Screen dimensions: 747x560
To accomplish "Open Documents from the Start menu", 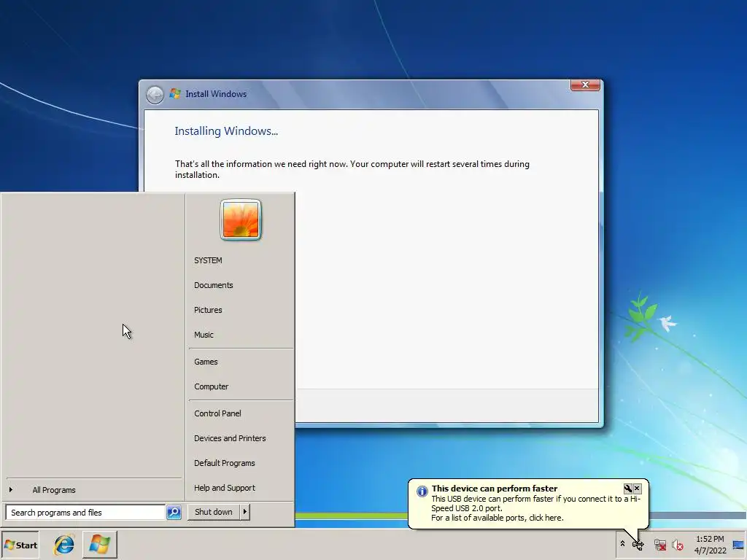I will click(214, 285).
